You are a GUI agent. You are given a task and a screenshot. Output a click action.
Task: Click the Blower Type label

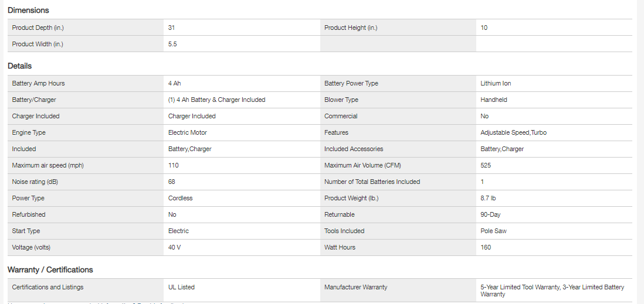(x=341, y=100)
